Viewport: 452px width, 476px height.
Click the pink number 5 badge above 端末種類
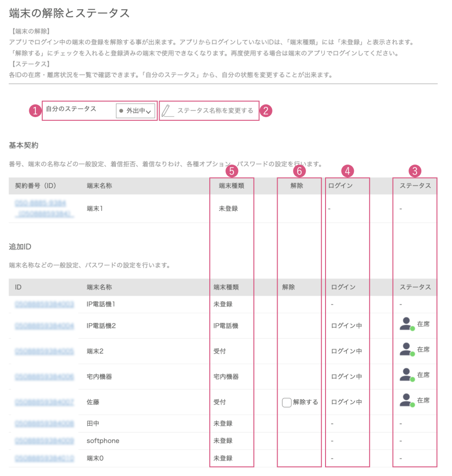pos(231,171)
